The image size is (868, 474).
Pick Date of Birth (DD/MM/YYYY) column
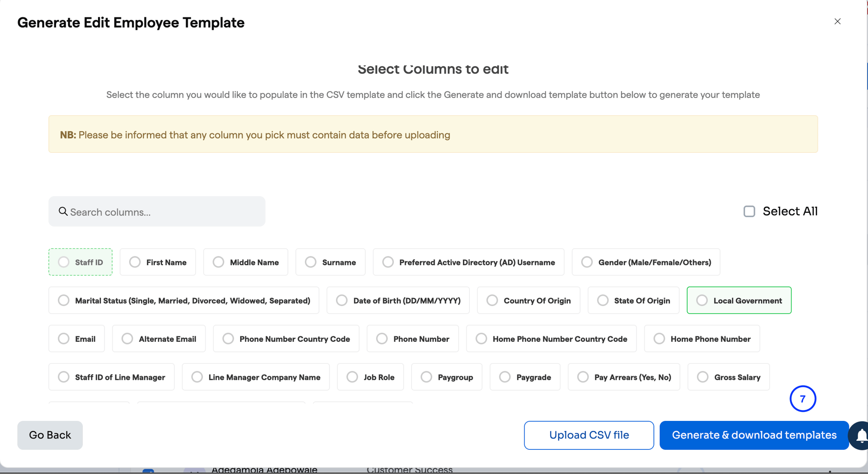(x=398, y=300)
